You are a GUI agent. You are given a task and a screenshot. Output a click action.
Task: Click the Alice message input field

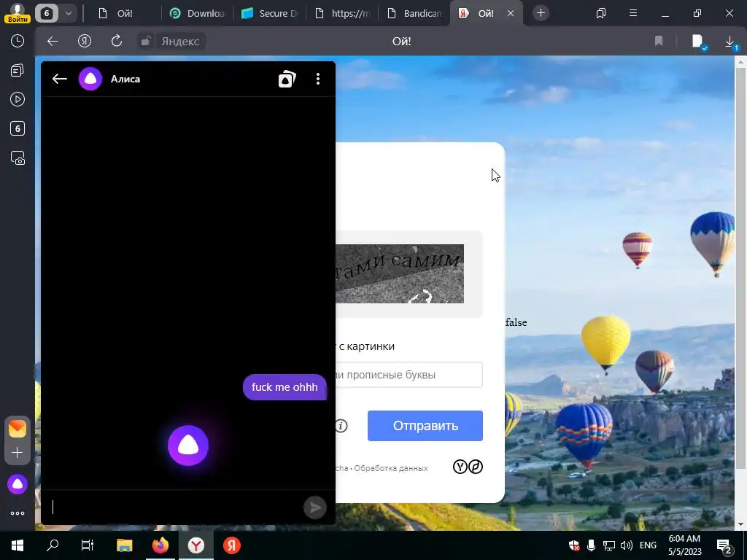[x=175, y=507]
